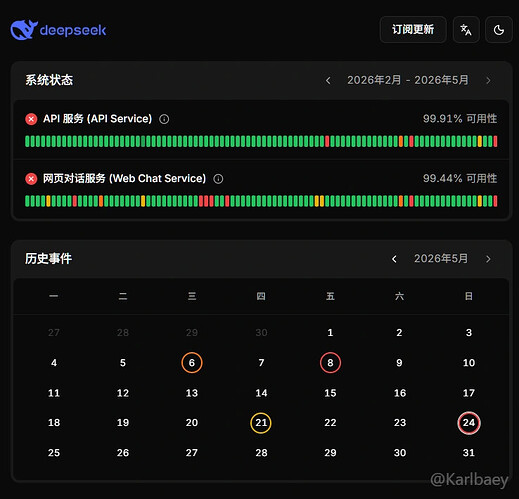Open the API Service info icon
The image size is (519, 499).
(164, 119)
